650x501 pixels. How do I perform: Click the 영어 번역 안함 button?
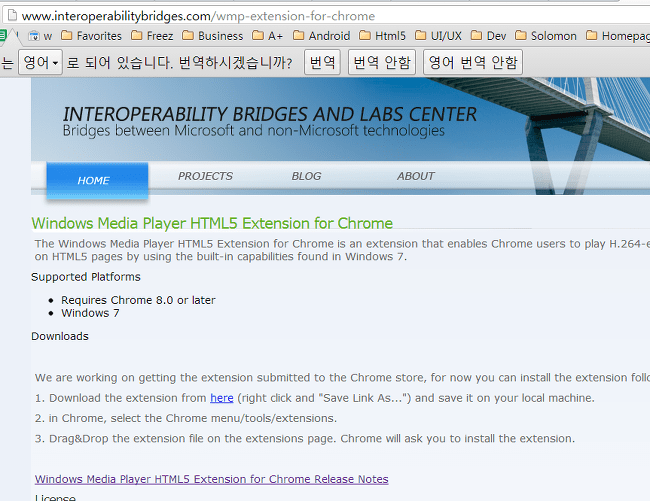473,62
